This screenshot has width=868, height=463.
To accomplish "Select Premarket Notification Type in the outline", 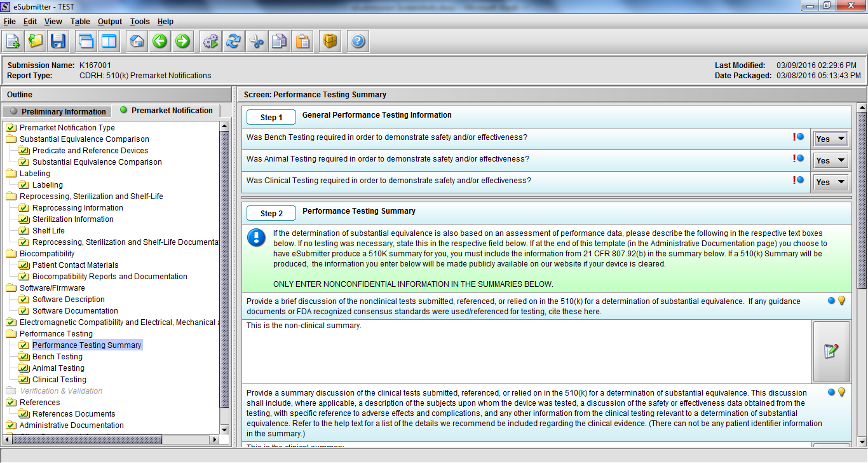I will click(x=67, y=128).
